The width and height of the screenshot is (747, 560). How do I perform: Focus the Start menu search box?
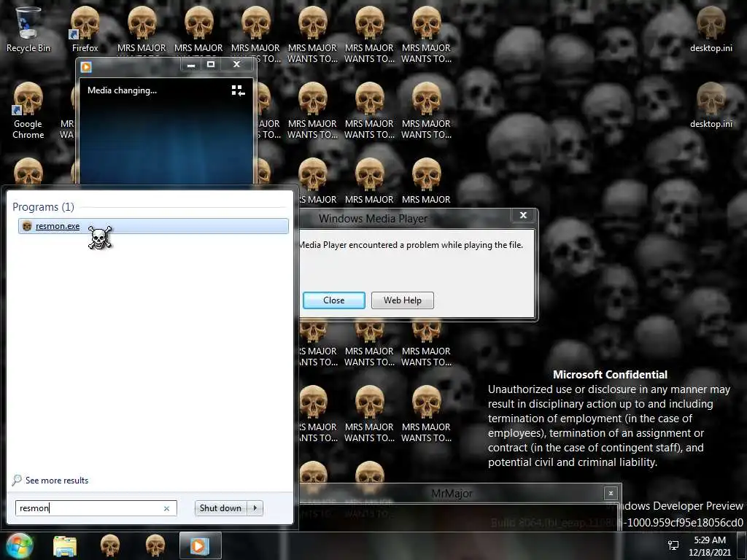96,508
